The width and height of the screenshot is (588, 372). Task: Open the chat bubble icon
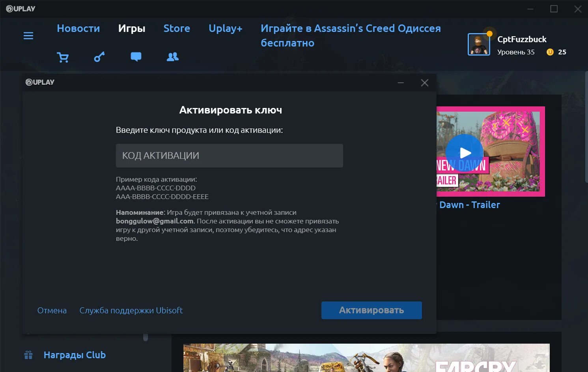tap(136, 57)
